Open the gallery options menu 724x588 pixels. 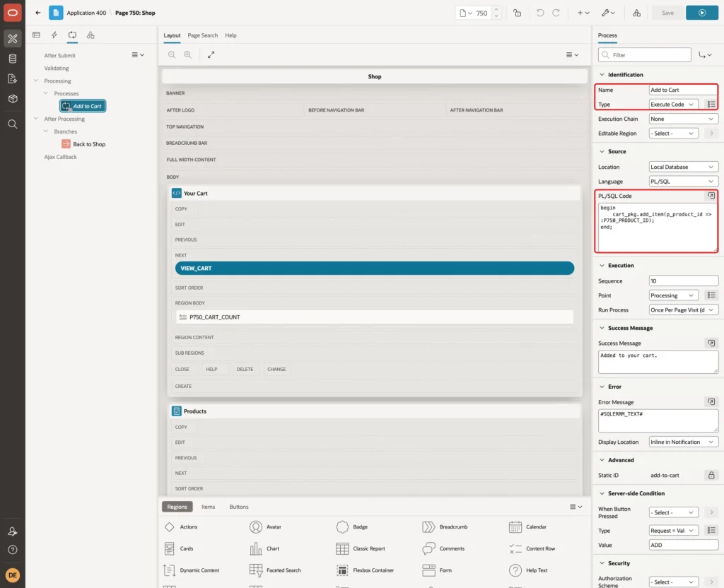coord(576,507)
